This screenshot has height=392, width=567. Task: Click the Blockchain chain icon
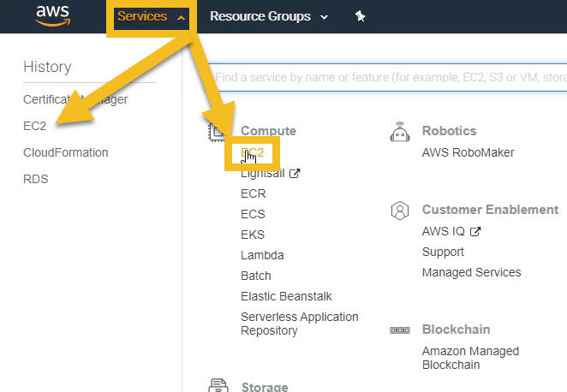click(x=400, y=330)
